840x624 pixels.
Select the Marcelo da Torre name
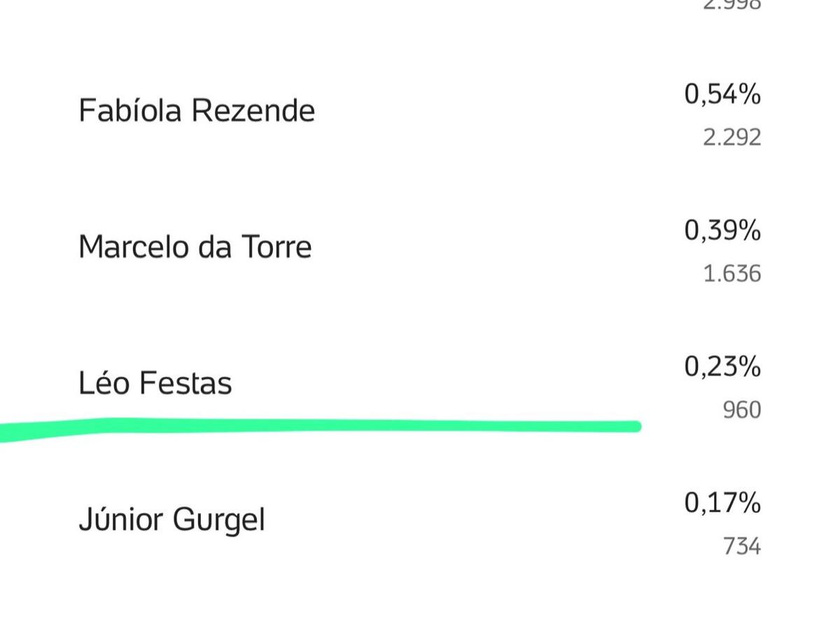[x=195, y=247]
